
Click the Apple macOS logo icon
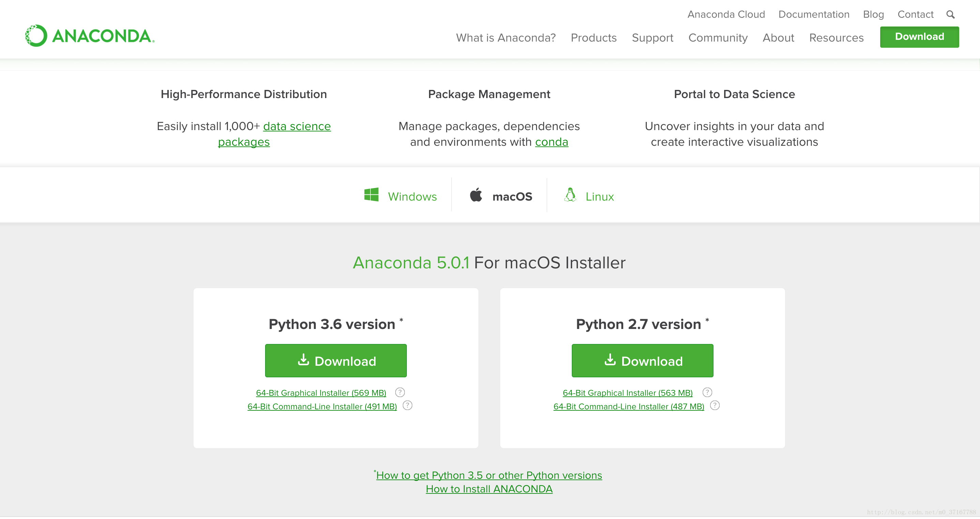(x=476, y=195)
